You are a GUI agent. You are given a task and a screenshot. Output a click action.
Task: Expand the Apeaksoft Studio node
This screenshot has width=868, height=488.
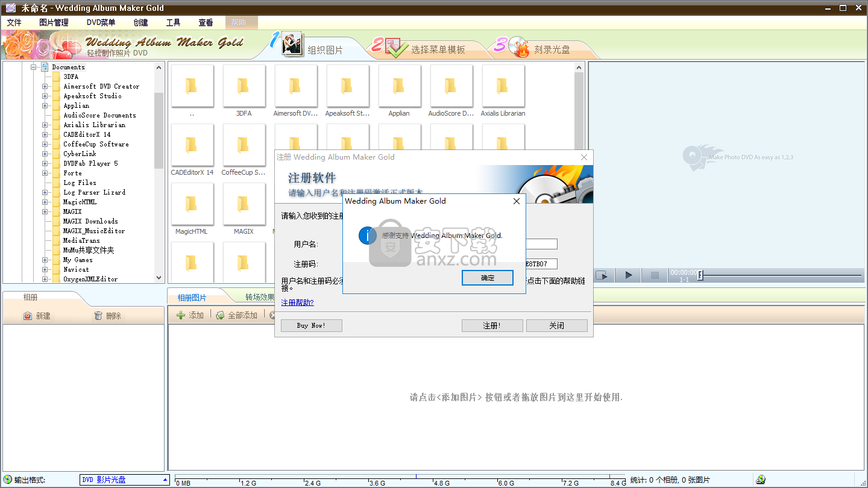[x=45, y=96]
